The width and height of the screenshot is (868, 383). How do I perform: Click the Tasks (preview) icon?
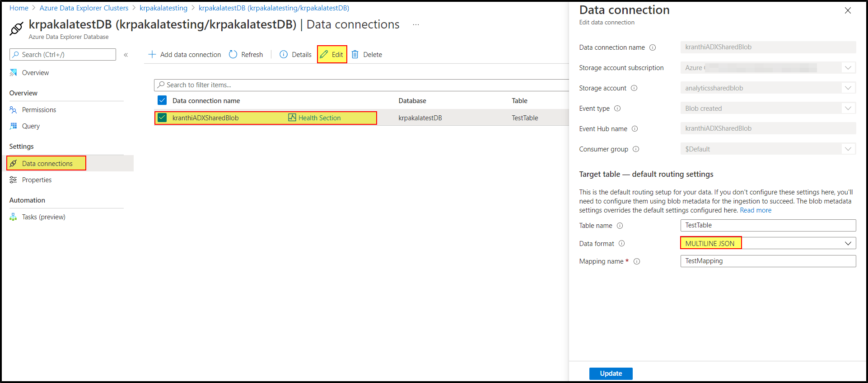coord(13,217)
